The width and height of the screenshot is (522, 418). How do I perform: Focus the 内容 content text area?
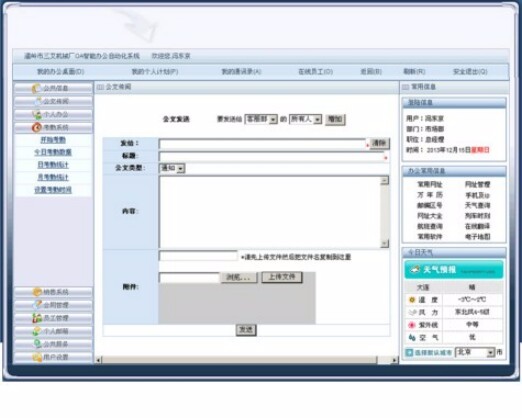270,212
